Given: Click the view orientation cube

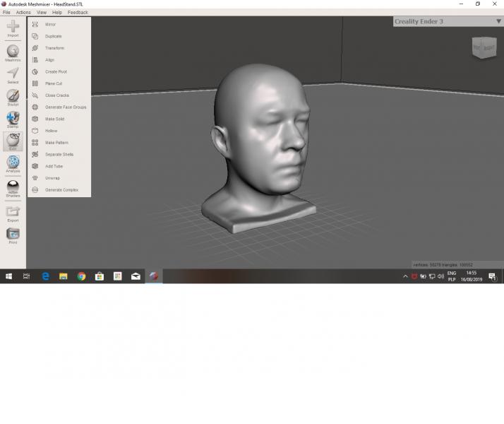Looking at the screenshot, I should pyautogui.click(x=484, y=48).
